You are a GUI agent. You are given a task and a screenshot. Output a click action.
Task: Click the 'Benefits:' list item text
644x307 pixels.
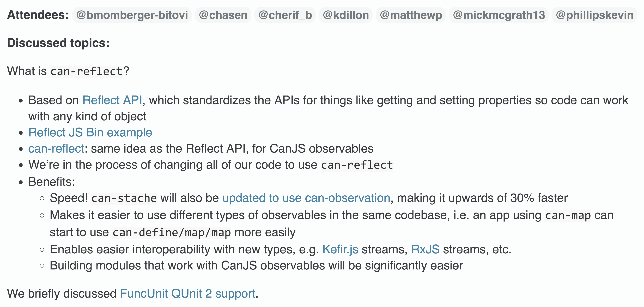coord(52,182)
